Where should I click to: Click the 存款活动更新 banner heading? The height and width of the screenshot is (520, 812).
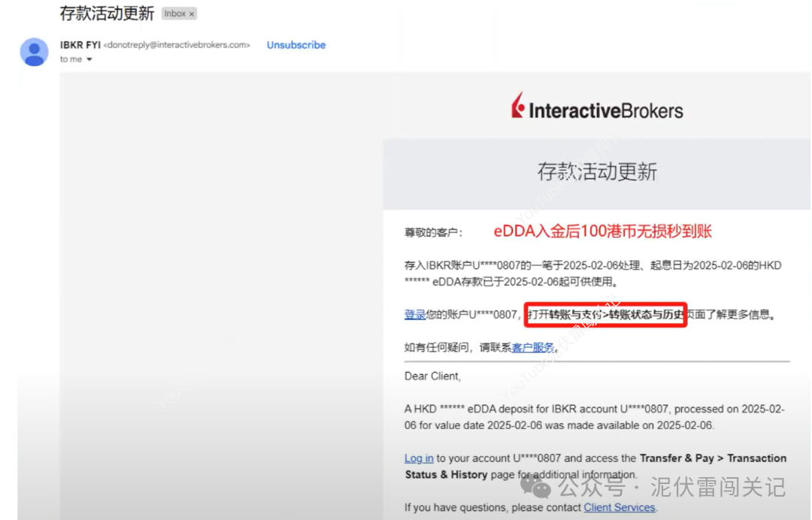point(596,171)
